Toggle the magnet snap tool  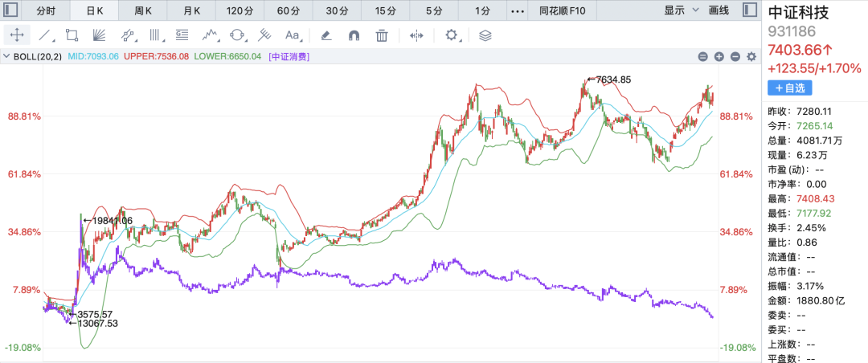354,35
